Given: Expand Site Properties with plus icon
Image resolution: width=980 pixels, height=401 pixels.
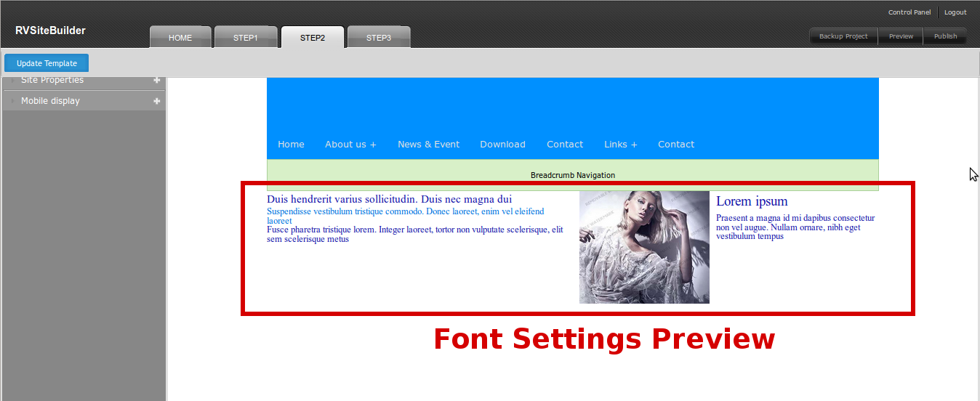Looking at the screenshot, I should tap(156, 81).
